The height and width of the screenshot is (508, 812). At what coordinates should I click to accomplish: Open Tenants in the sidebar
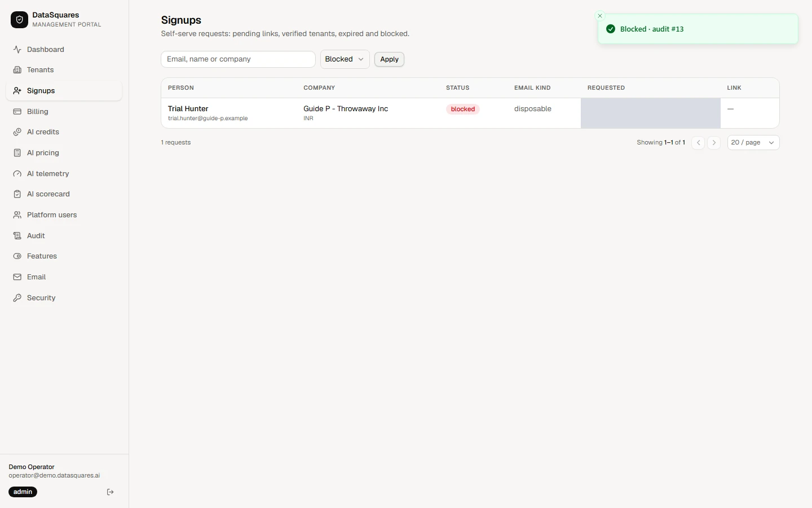[64, 70]
